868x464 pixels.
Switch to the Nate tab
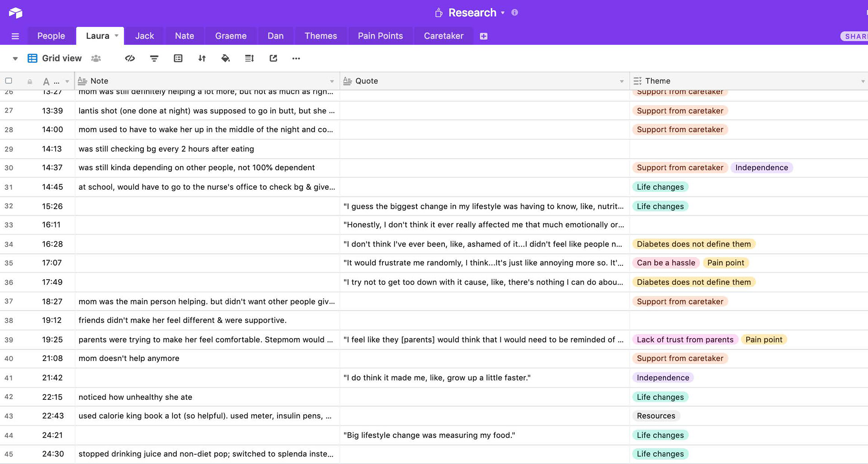184,36
